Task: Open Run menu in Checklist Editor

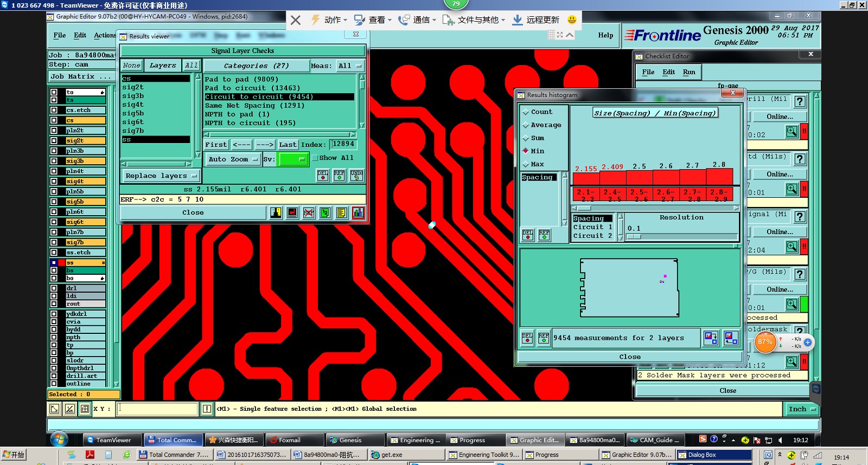Action: 689,72
